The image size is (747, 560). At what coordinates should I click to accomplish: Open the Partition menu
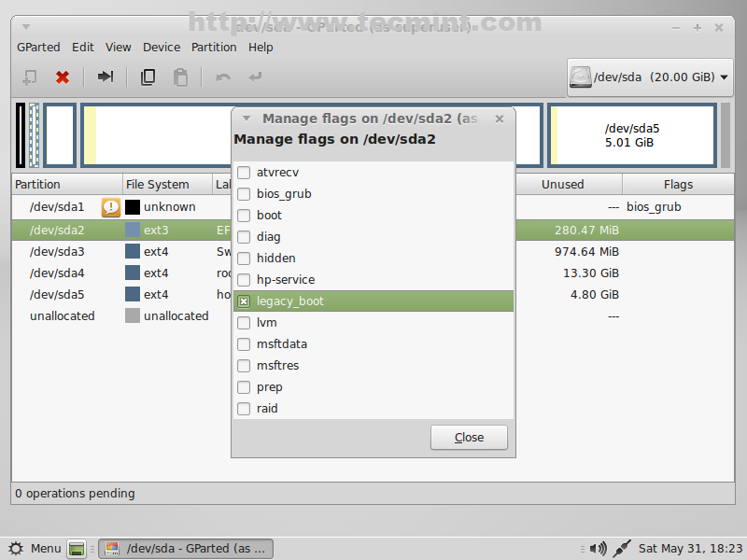214,48
